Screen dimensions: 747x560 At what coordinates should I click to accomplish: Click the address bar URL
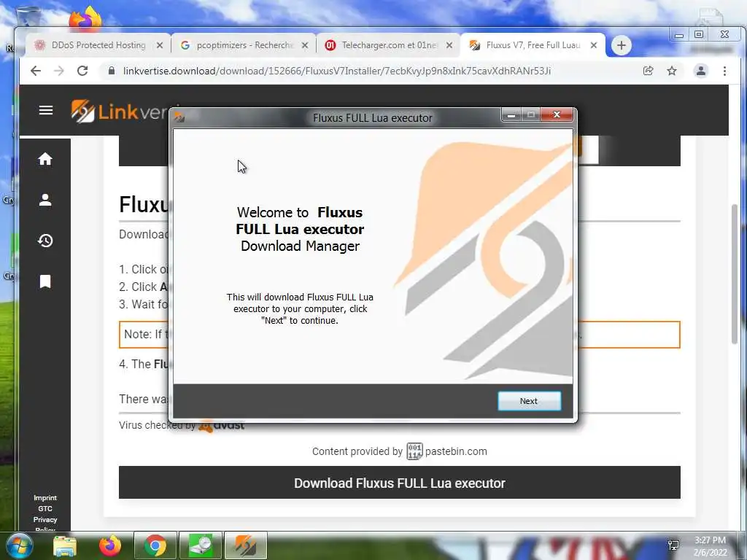point(337,71)
